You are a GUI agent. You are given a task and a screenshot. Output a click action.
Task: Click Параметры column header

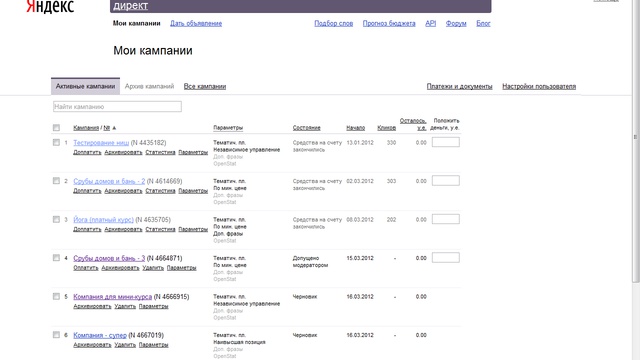click(x=228, y=128)
